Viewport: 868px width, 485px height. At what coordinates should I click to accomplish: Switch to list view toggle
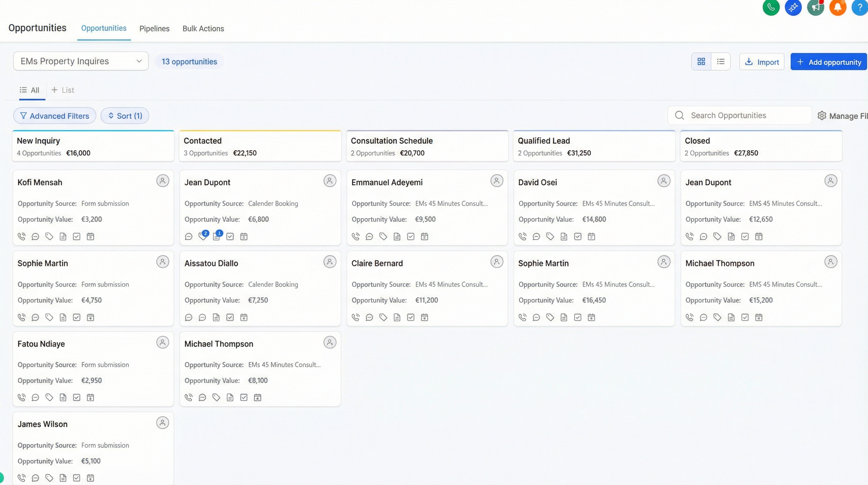(x=721, y=61)
